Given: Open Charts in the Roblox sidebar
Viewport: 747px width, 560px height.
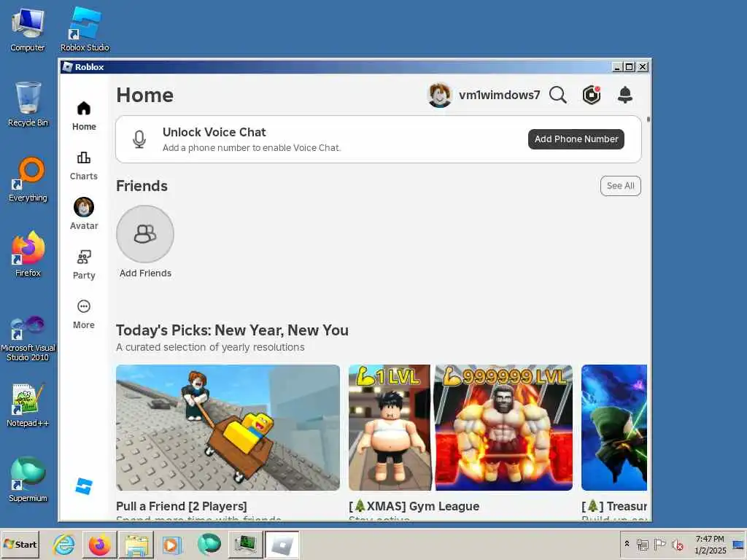Looking at the screenshot, I should pyautogui.click(x=84, y=166).
